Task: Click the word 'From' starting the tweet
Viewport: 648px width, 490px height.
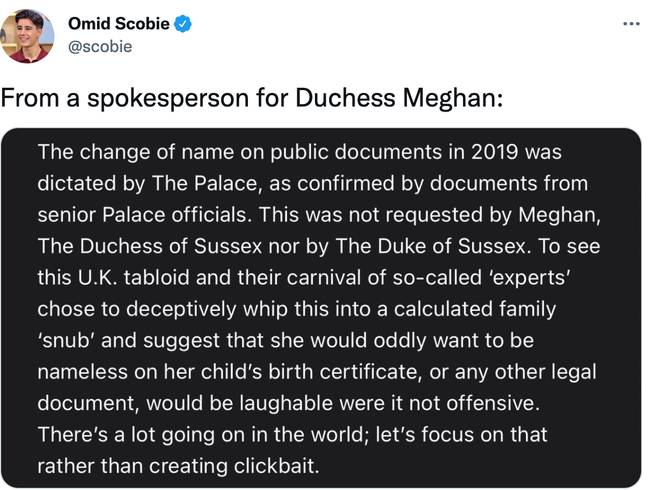Action: (30, 98)
